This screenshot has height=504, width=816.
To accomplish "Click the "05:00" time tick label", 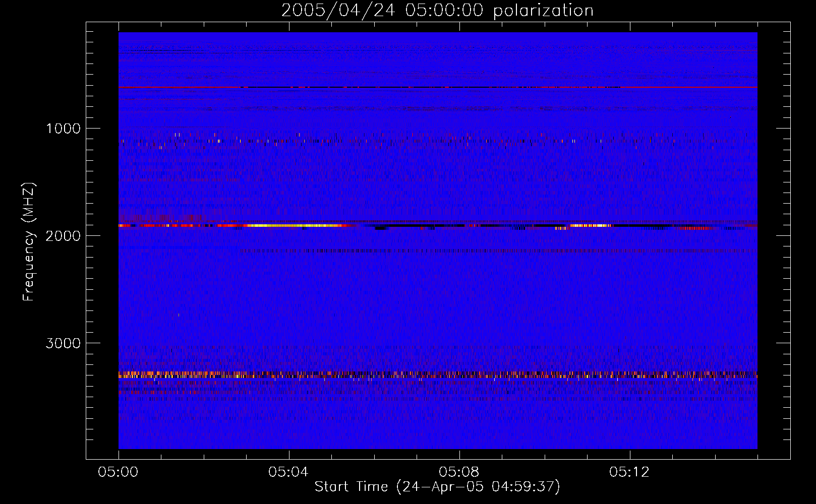I will click(119, 472).
